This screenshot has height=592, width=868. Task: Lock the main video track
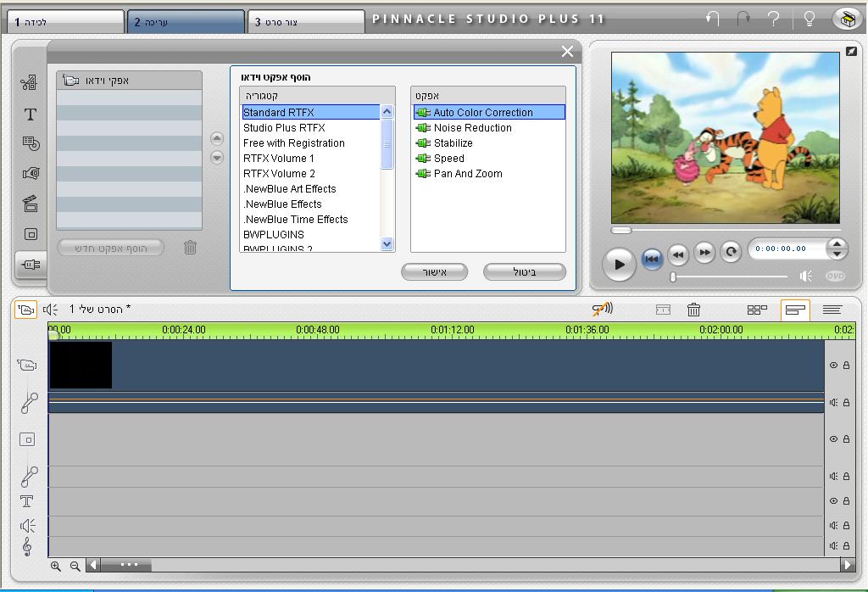847,365
